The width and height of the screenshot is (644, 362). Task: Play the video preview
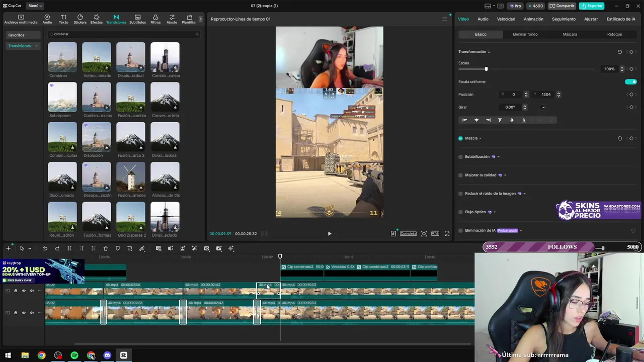click(330, 234)
